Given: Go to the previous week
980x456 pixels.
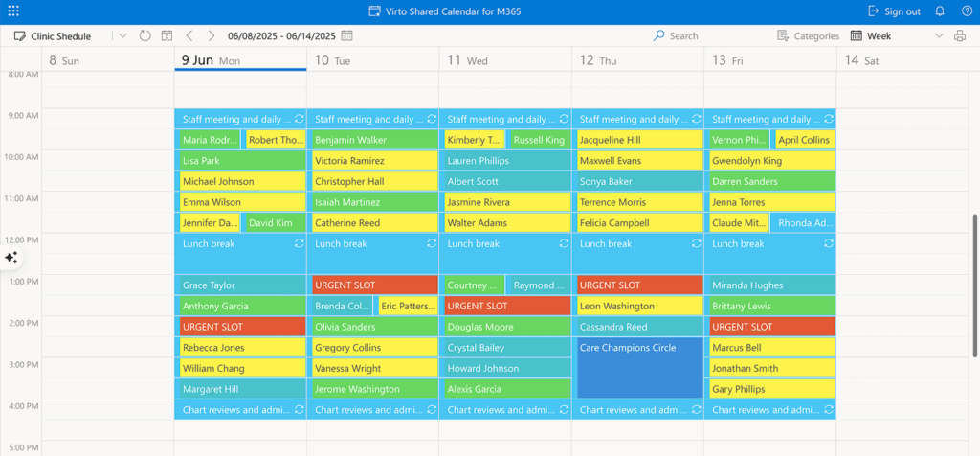Looking at the screenshot, I should [189, 35].
